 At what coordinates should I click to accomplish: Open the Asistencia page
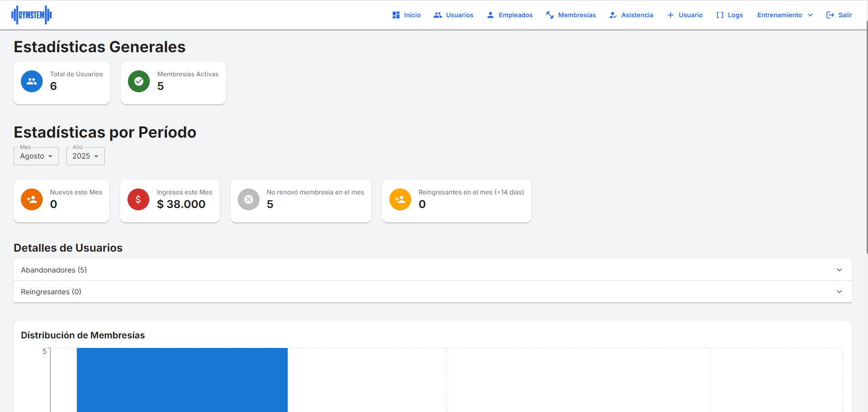tap(632, 15)
